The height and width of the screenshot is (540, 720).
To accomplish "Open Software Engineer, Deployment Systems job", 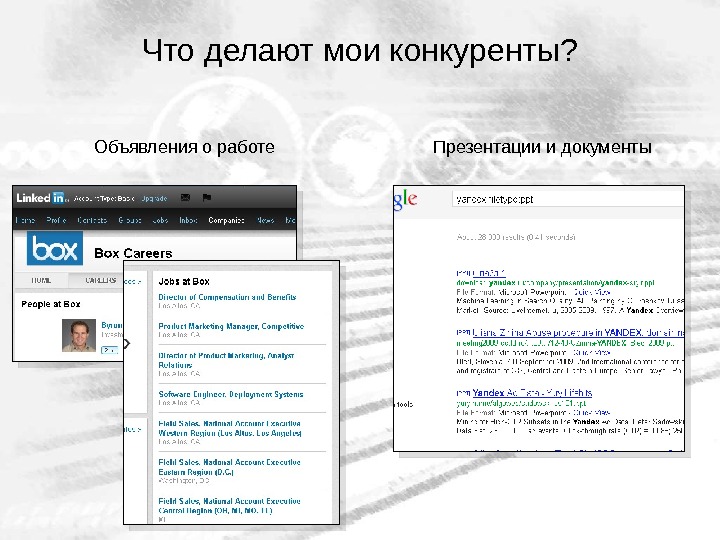I will pyautogui.click(x=231, y=394).
